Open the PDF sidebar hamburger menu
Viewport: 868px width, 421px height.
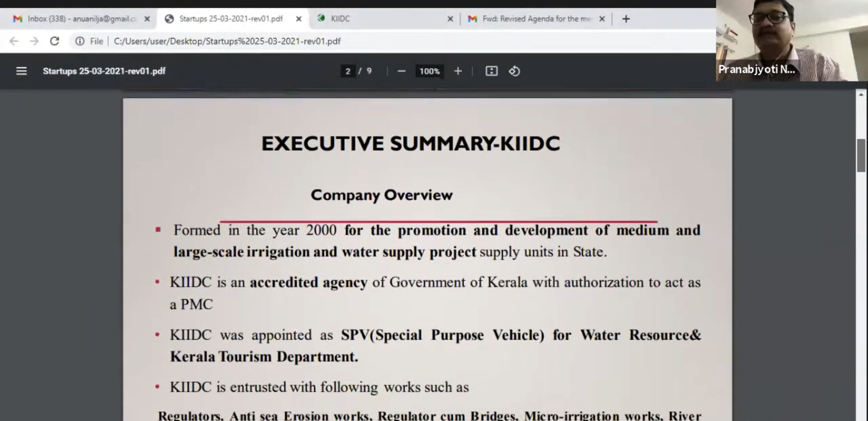21,71
